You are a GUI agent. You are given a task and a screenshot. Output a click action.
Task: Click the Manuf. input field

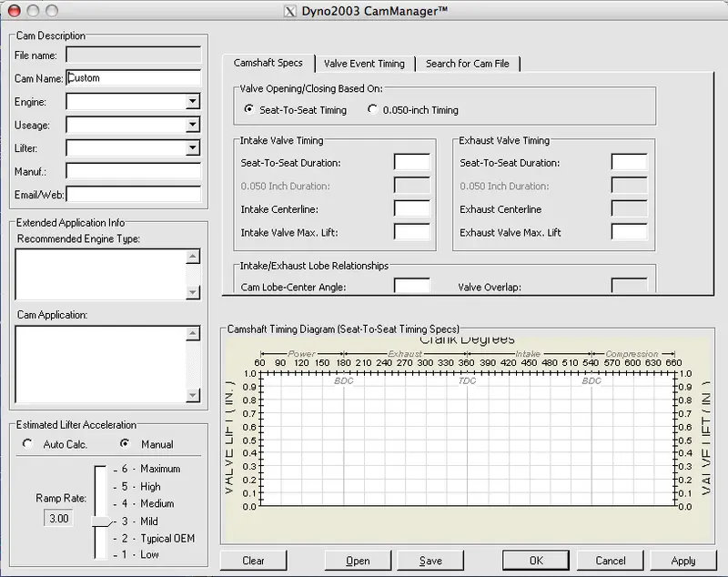point(134,171)
